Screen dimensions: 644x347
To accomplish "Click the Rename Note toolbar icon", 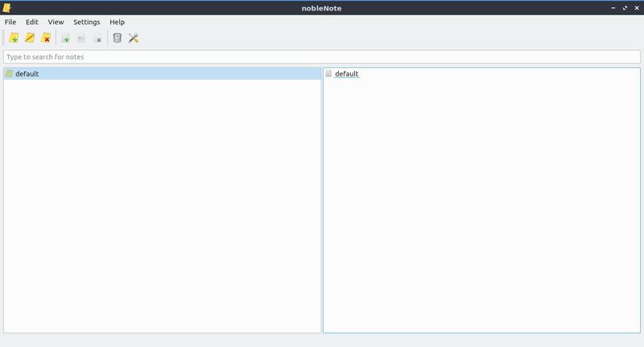I will (81, 38).
